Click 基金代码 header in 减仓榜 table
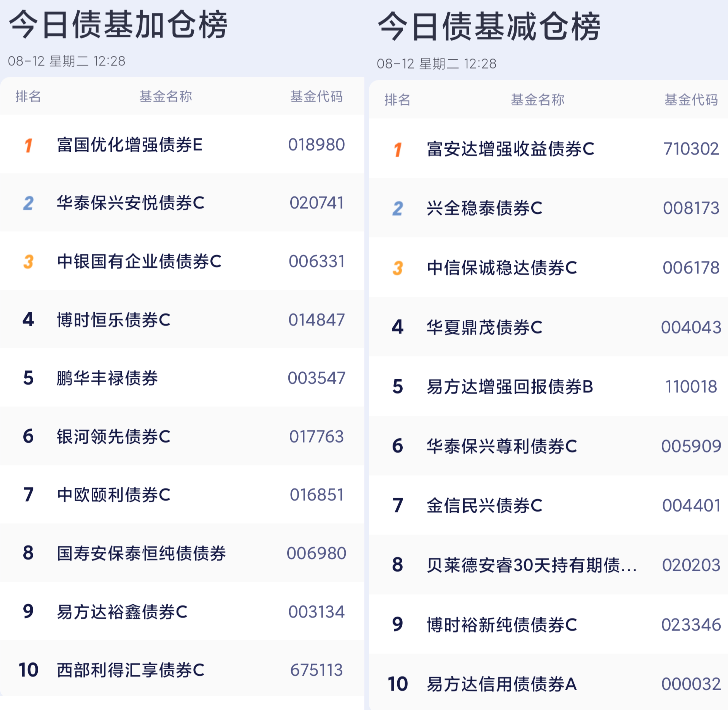Image resolution: width=728 pixels, height=728 pixels. point(691,100)
